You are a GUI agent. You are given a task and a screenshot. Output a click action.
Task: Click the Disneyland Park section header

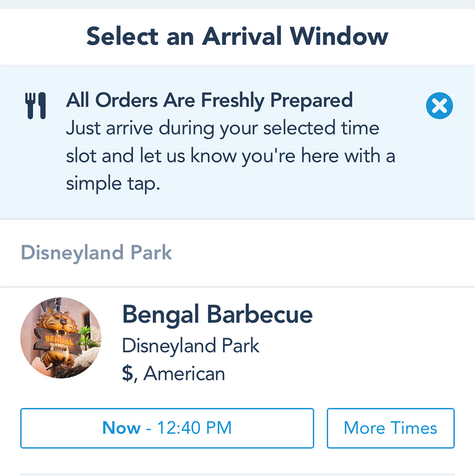(x=96, y=253)
